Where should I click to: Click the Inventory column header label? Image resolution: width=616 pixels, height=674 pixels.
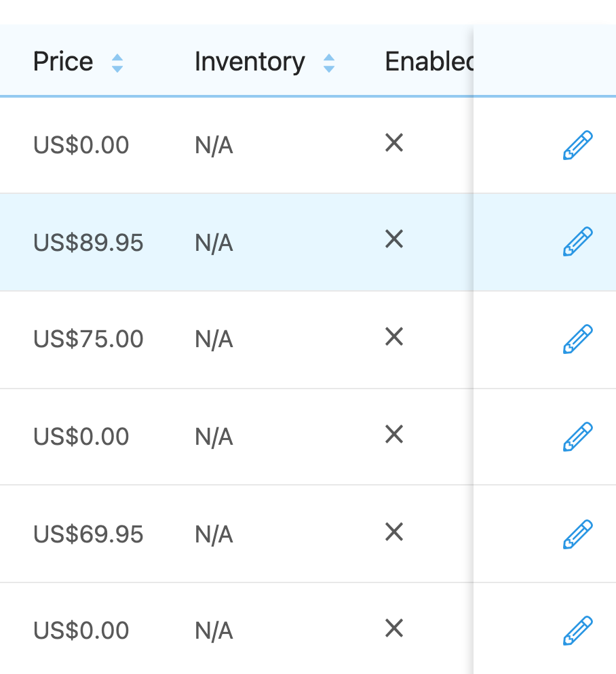click(x=250, y=62)
